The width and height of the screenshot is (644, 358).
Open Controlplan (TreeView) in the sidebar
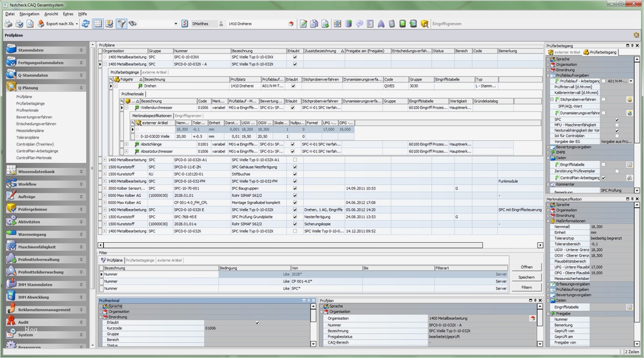point(35,144)
